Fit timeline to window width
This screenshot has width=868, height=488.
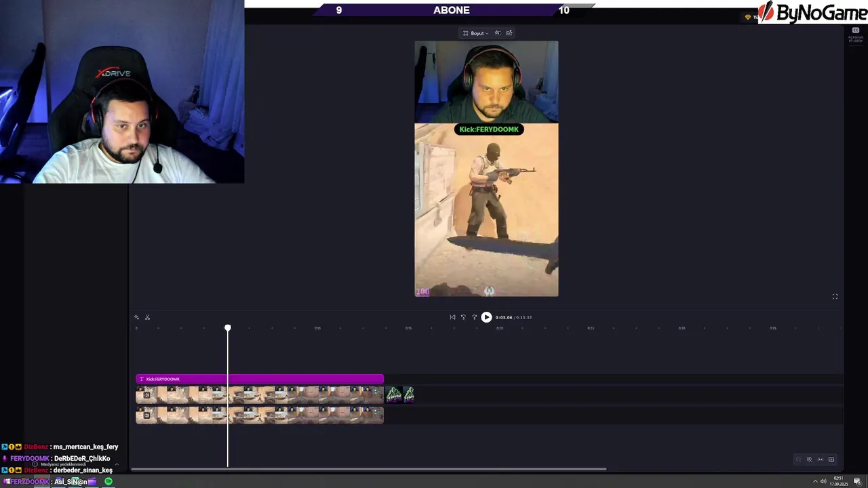point(821,460)
